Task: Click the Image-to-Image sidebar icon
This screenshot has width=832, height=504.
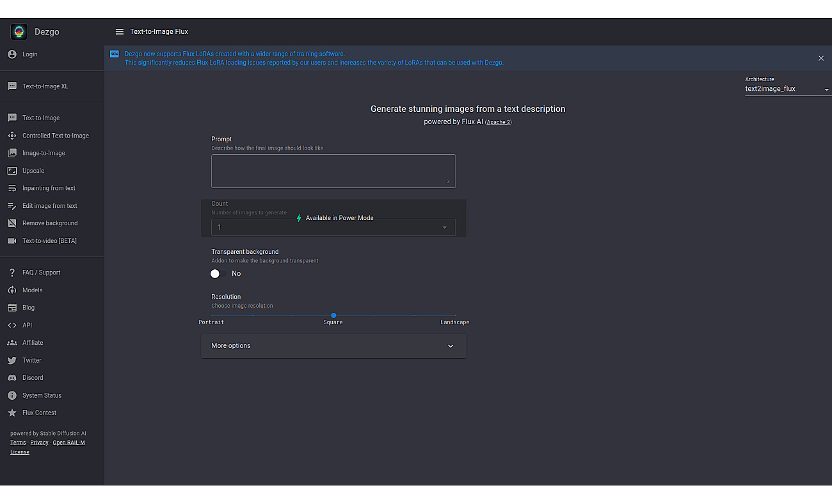Action: pos(12,153)
